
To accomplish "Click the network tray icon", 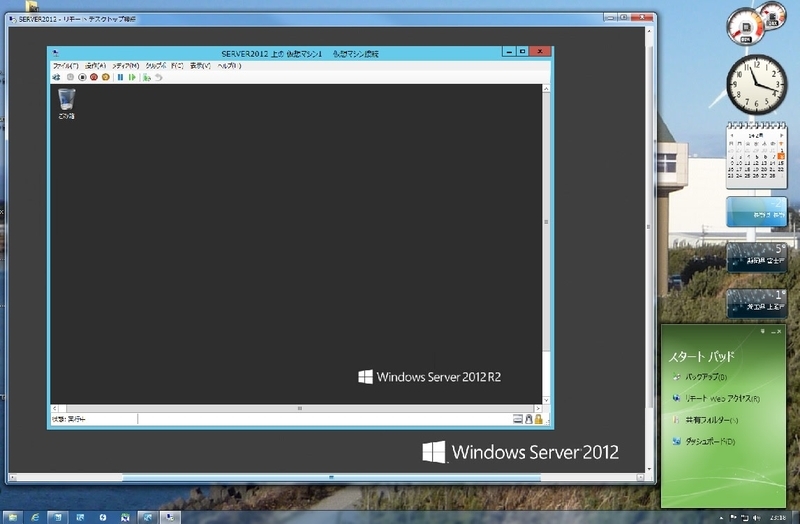I will 744,517.
